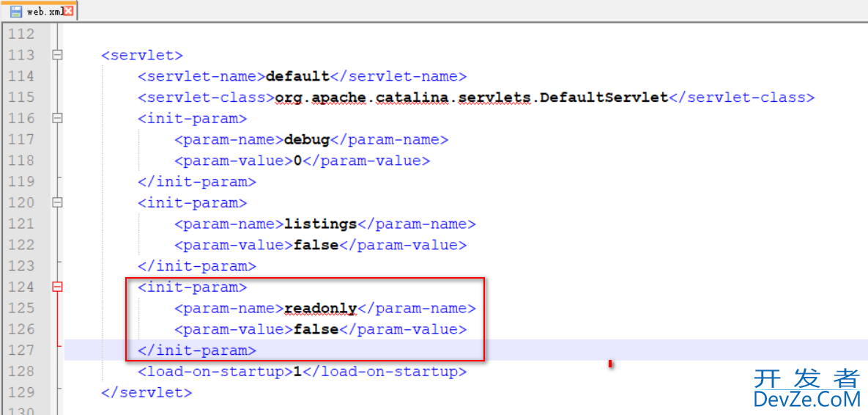The image size is (868, 415).
Task: Click line number 112
Action: [x=21, y=34]
